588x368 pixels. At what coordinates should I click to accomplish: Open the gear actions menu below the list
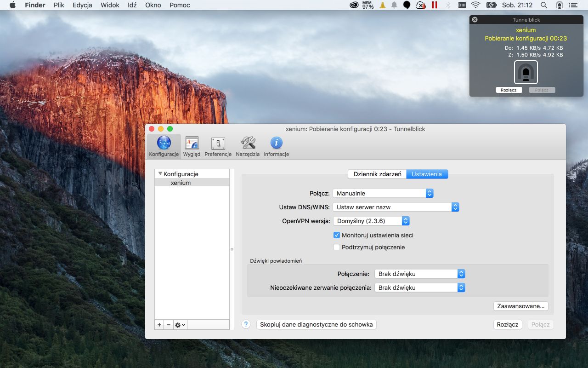tap(180, 325)
